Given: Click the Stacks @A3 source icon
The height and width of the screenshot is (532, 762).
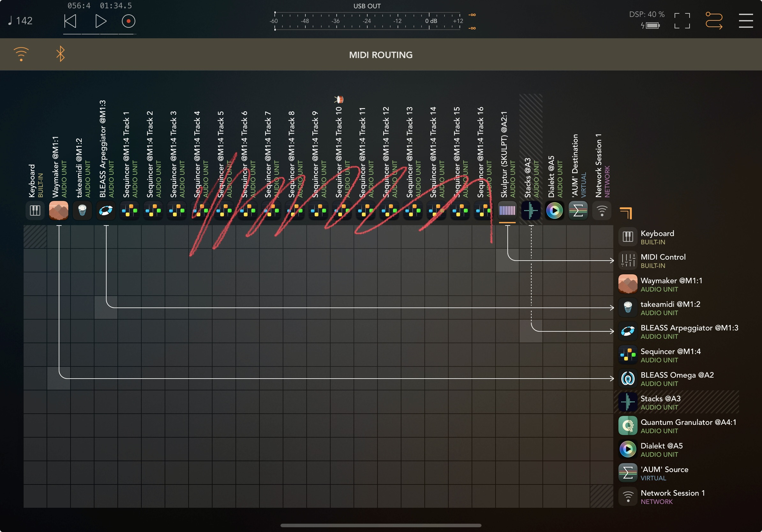Looking at the screenshot, I should [x=531, y=210].
